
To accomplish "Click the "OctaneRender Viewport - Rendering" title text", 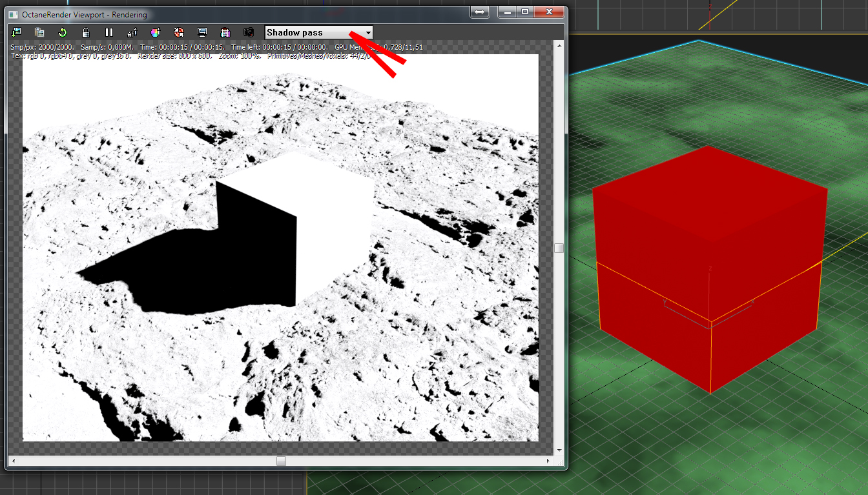I will 85,14.
